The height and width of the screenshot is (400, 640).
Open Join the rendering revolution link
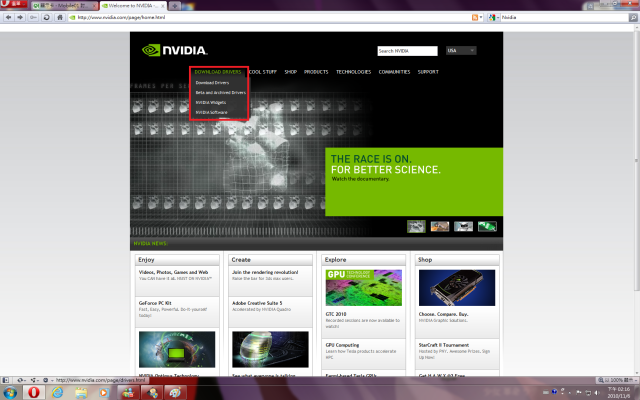265,272
